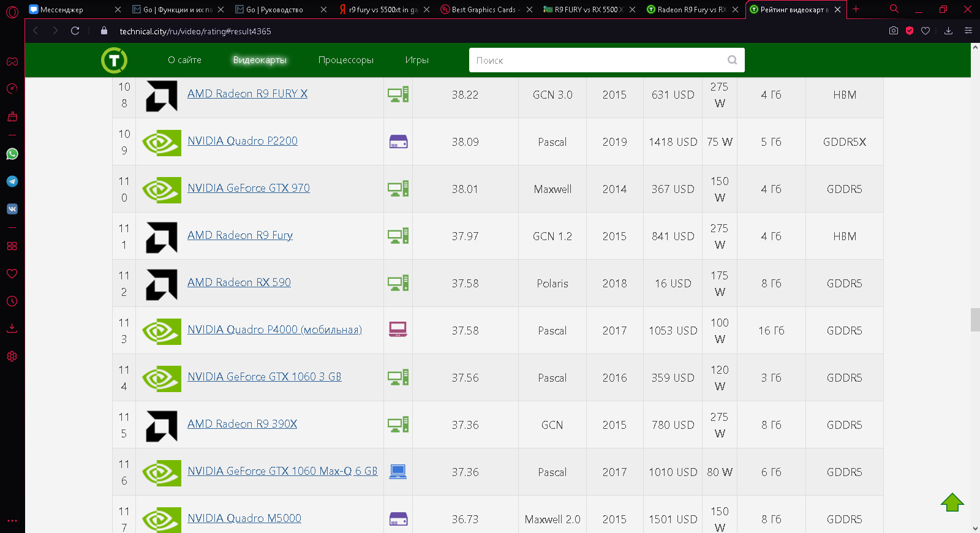980x533 pixels.
Task: Open Видеокарты menu item
Action: [x=260, y=60]
